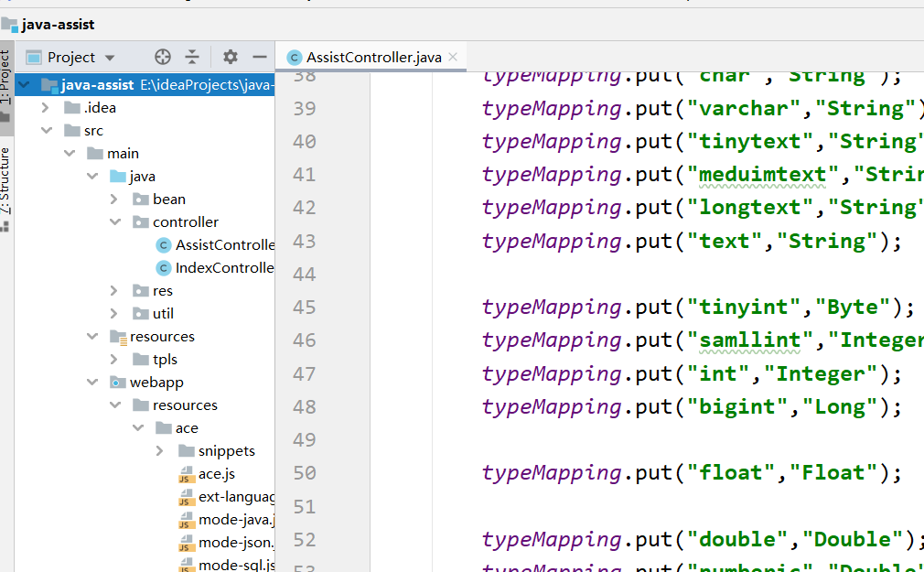Collapse the resources folder under main
The width and height of the screenshot is (924, 572).
click(92, 336)
